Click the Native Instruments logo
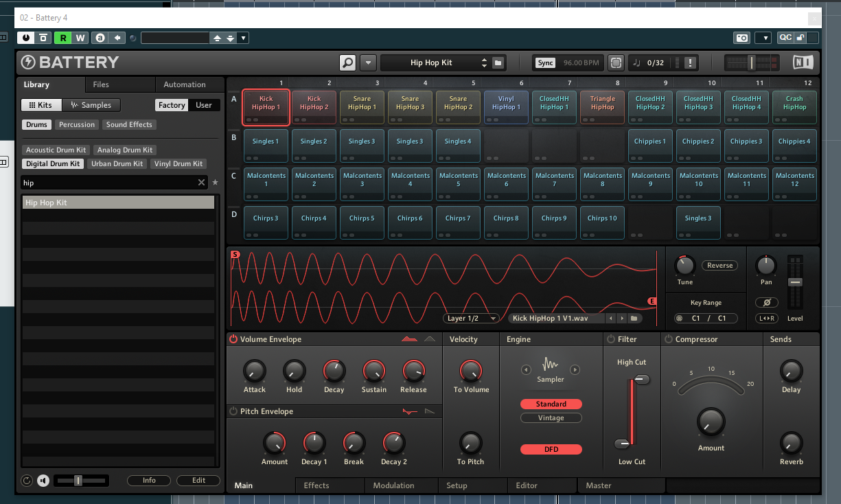The height and width of the screenshot is (504, 841). (802, 62)
